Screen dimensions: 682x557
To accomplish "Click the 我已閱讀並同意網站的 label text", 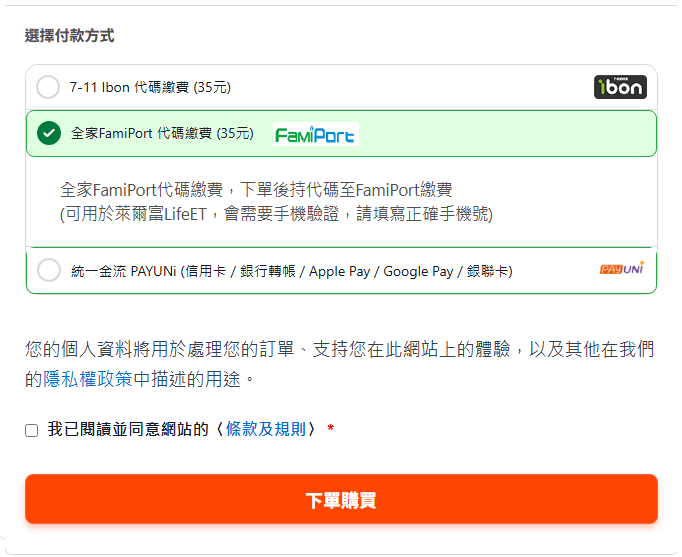I will [x=128, y=429].
